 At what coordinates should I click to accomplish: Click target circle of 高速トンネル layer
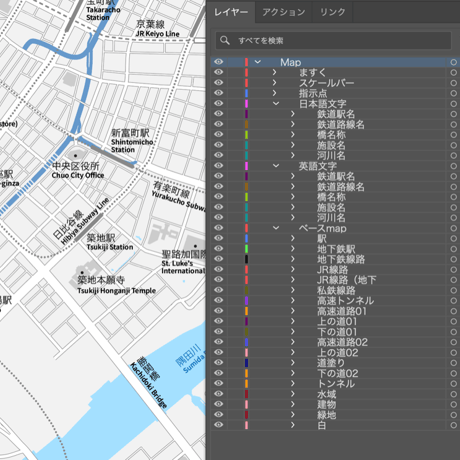pyautogui.click(x=453, y=300)
